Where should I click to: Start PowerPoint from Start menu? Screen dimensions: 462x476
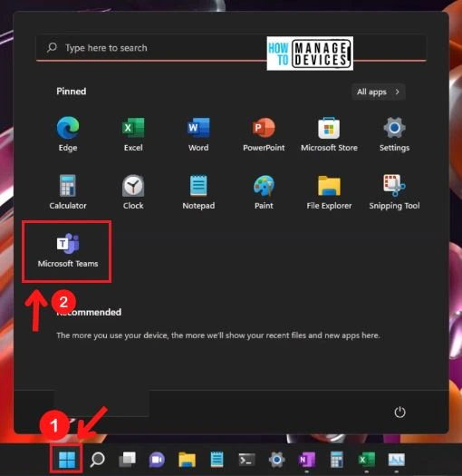(x=264, y=133)
